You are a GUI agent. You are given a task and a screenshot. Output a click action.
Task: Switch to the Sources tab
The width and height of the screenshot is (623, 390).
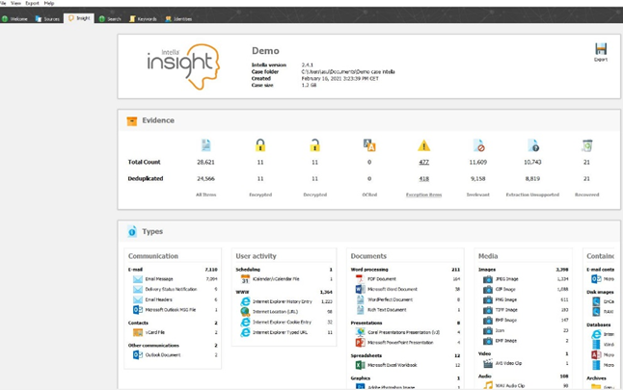tap(47, 19)
